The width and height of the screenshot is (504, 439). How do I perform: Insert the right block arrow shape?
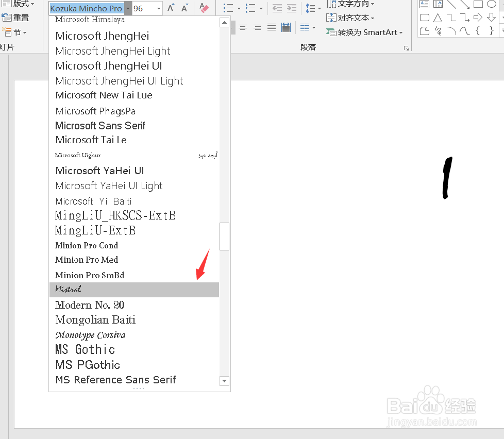pyautogui.click(x=478, y=18)
